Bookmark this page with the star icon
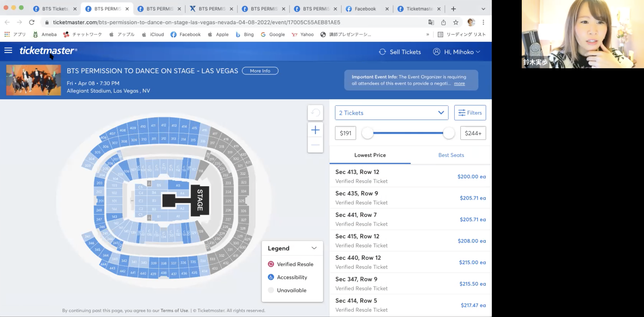The width and height of the screenshot is (644, 317). (456, 22)
